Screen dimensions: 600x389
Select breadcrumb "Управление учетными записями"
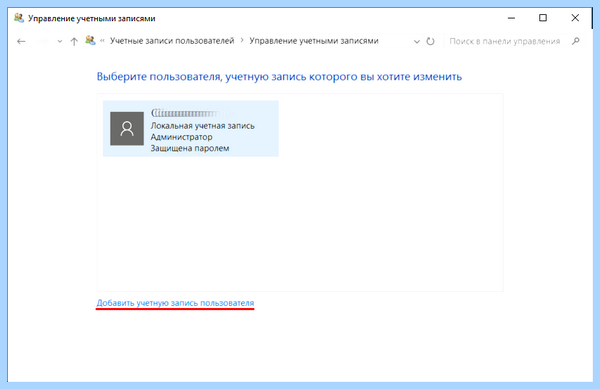(314, 41)
